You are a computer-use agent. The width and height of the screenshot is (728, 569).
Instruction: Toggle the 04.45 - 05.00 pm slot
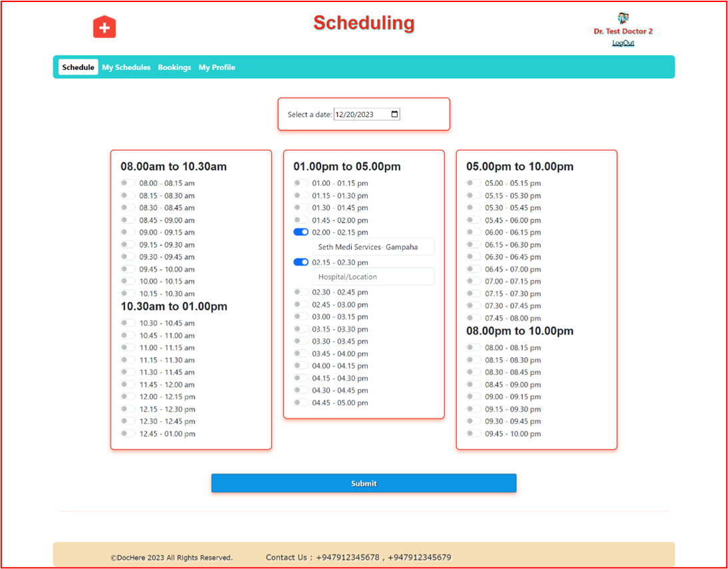point(301,402)
